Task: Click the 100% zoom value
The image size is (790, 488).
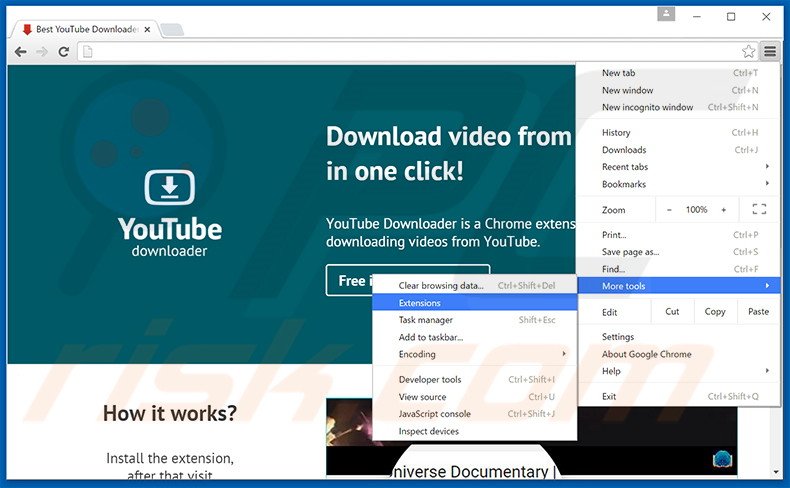Action: 696,210
